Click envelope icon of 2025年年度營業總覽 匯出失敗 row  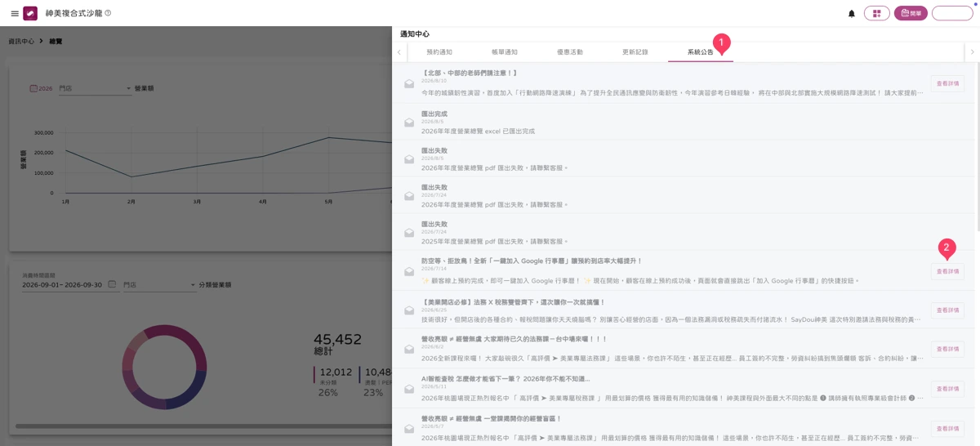pyautogui.click(x=409, y=233)
